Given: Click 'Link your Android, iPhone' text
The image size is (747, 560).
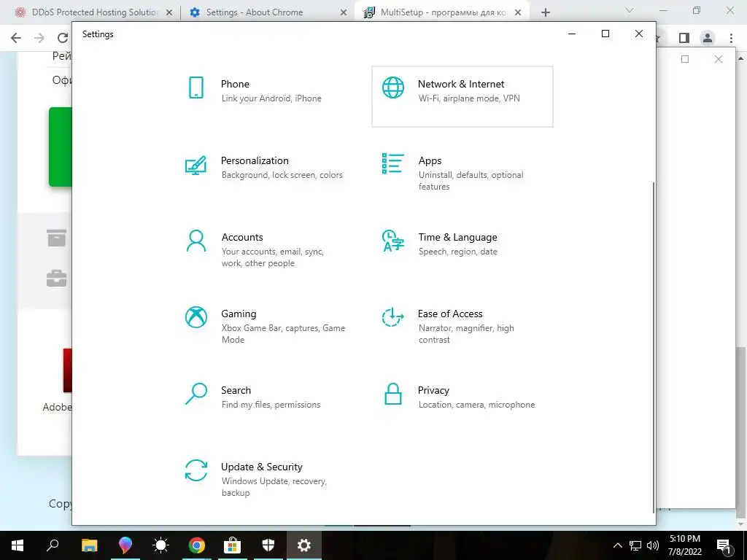Looking at the screenshot, I should [x=271, y=98].
